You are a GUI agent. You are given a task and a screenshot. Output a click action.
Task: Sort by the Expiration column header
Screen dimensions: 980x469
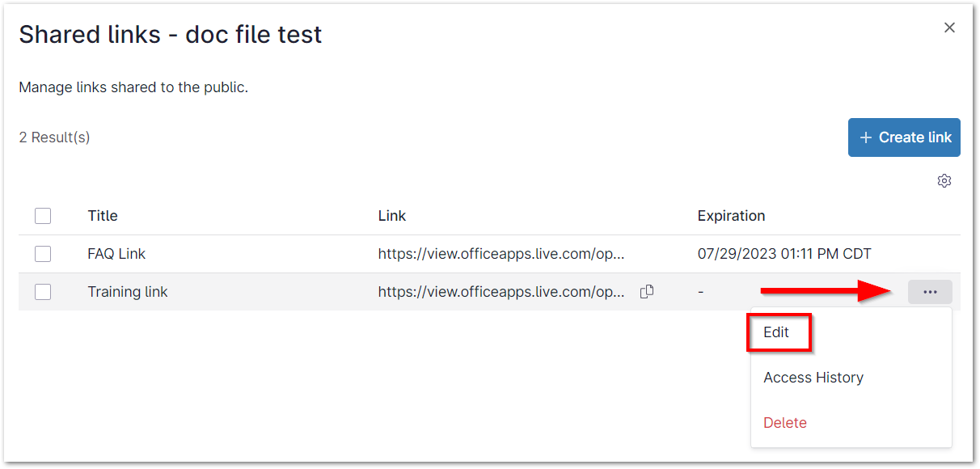tap(731, 216)
